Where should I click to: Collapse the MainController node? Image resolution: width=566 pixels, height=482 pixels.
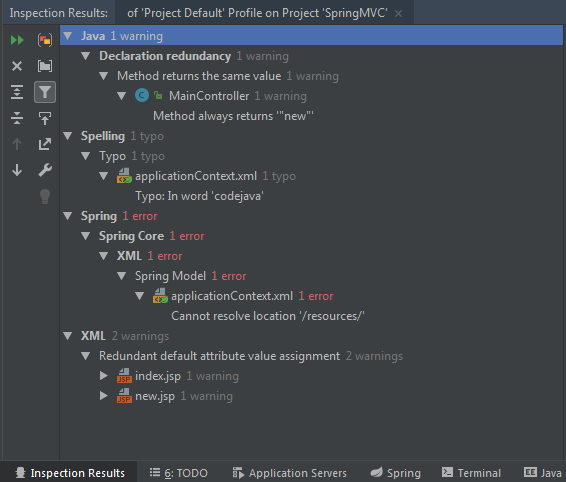coord(122,96)
